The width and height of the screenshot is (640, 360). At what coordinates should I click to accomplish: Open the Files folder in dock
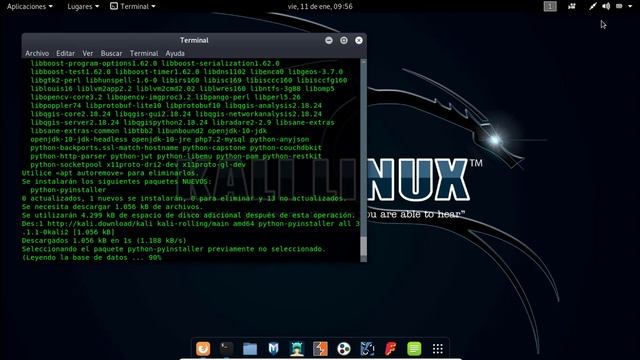(250, 349)
